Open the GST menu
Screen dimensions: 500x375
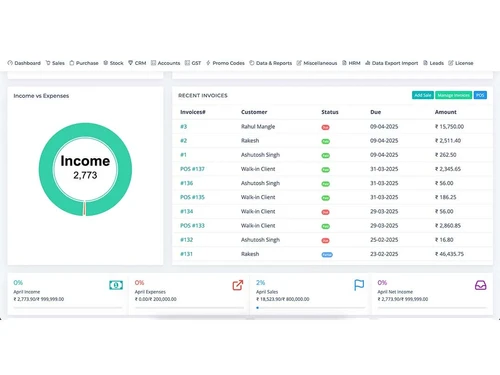pyautogui.click(x=193, y=63)
